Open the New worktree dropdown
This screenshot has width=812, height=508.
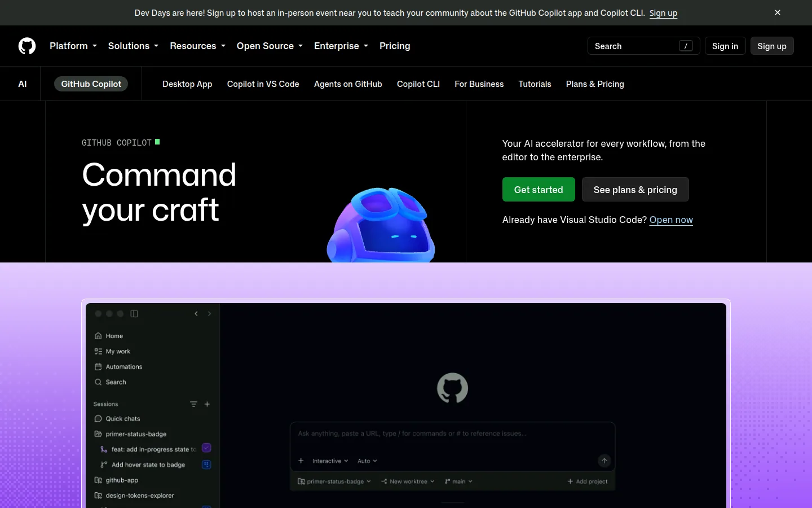[x=408, y=481]
